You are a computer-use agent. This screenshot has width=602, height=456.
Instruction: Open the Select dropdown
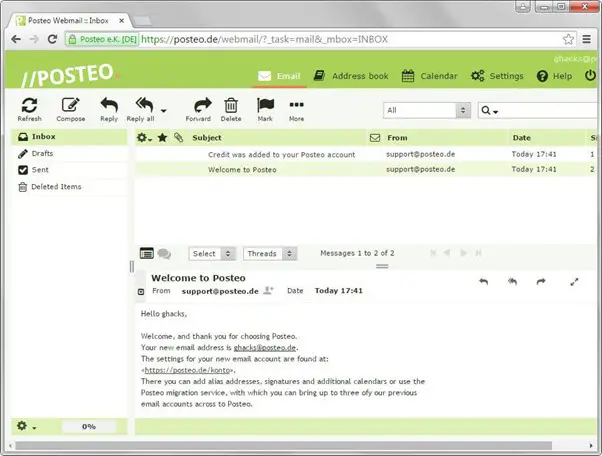point(212,253)
